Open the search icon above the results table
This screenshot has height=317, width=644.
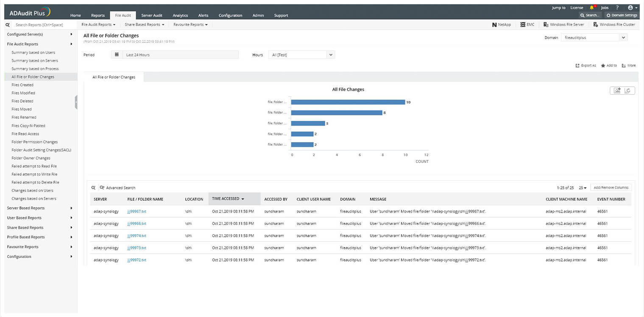pyautogui.click(x=94, y=187)
